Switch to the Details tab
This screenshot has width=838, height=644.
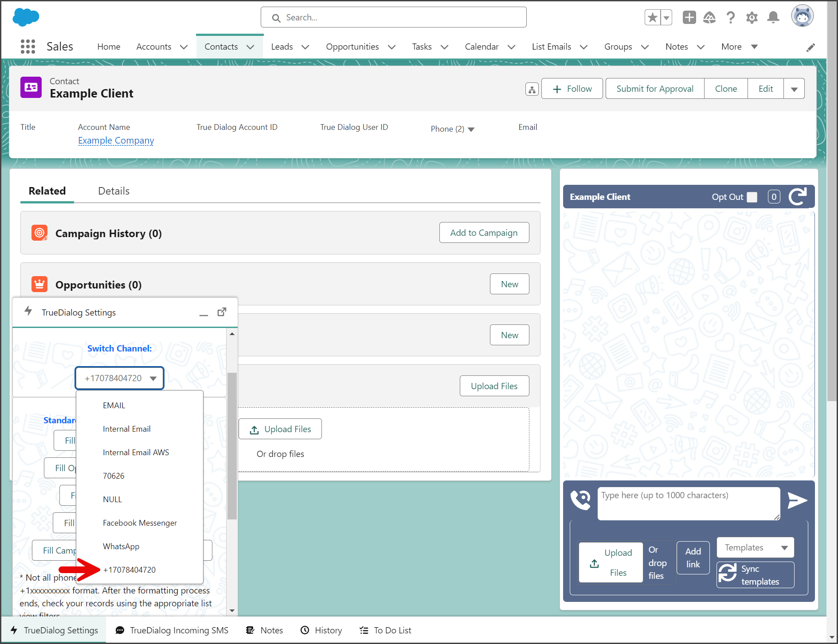click(x=114, y=191)
